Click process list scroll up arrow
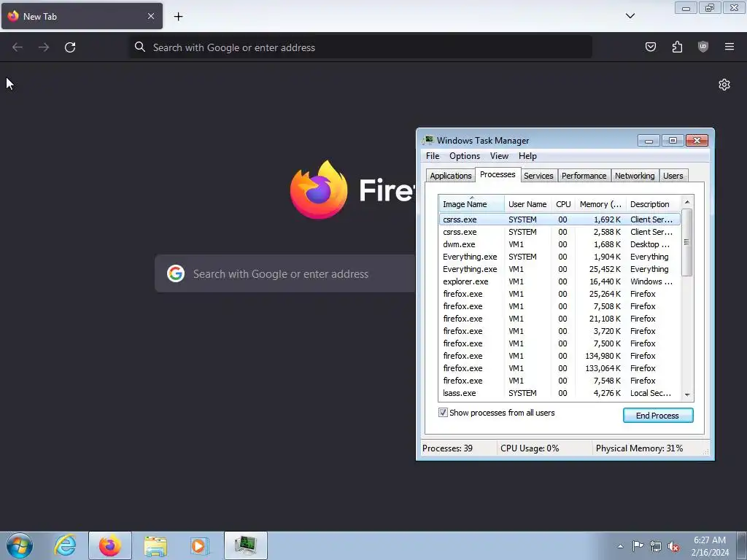This screenshot has height=560, width=747. pyautogui.click(x=687, y=202)
